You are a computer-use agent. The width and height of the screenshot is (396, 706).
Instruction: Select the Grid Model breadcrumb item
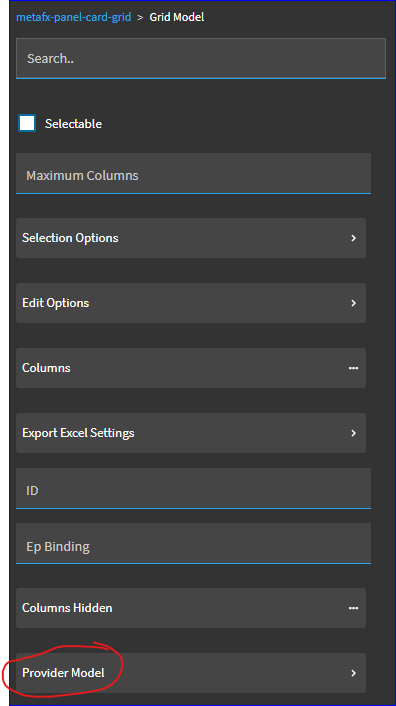[177, 18]
